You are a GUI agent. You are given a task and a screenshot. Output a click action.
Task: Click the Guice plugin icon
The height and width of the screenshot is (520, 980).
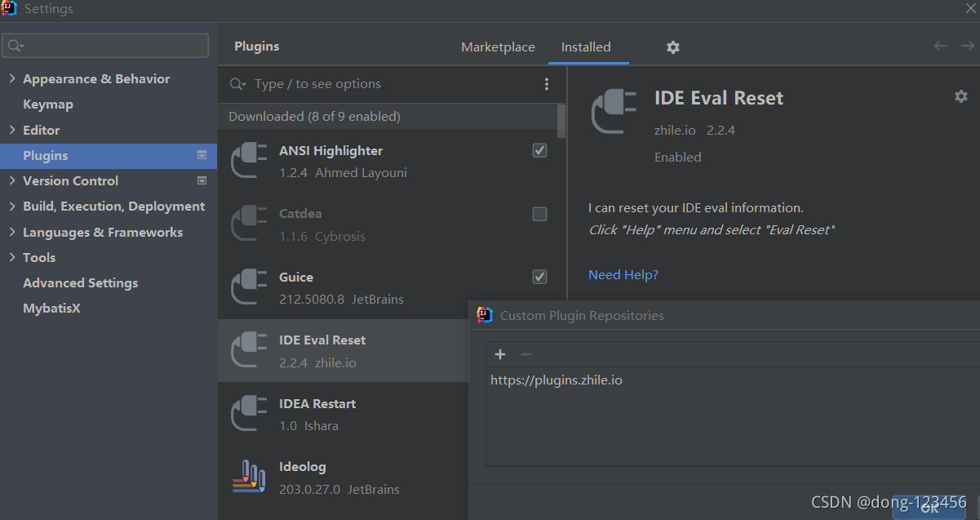pos(249,287)
